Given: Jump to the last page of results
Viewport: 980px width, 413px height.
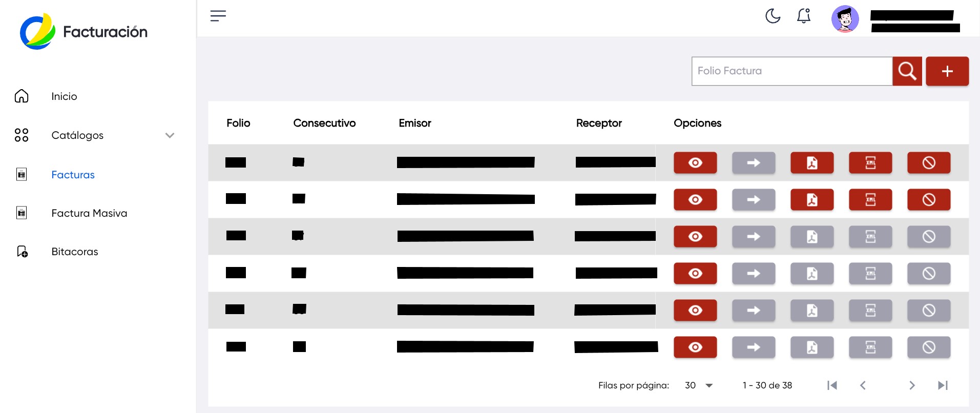Looking at the screenshot, I should (942, 385).
